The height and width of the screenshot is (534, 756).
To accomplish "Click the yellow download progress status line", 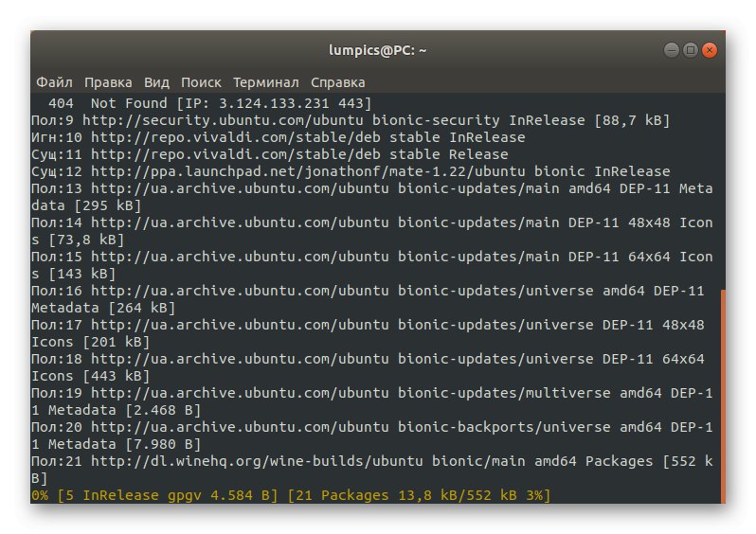I will (291, 495).
